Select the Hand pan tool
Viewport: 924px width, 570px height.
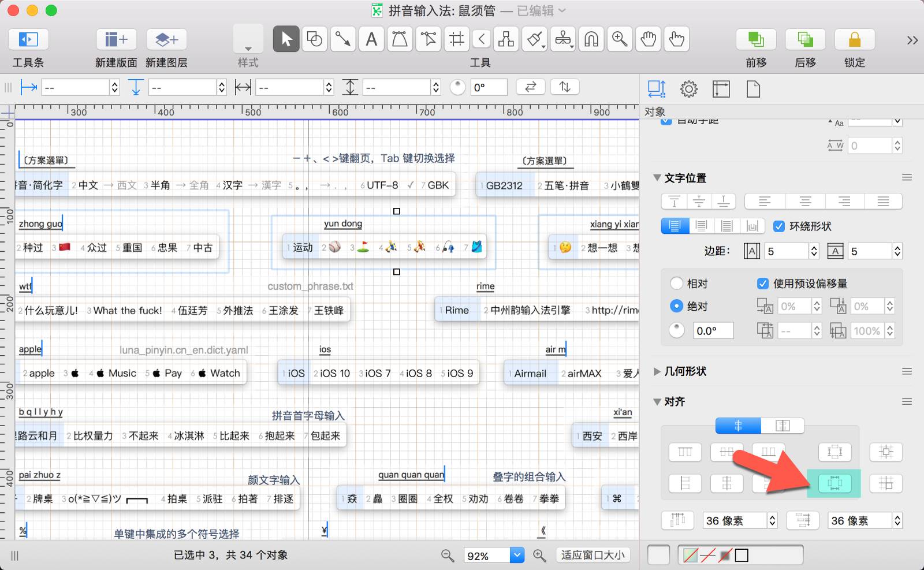(x=649, y=39)
